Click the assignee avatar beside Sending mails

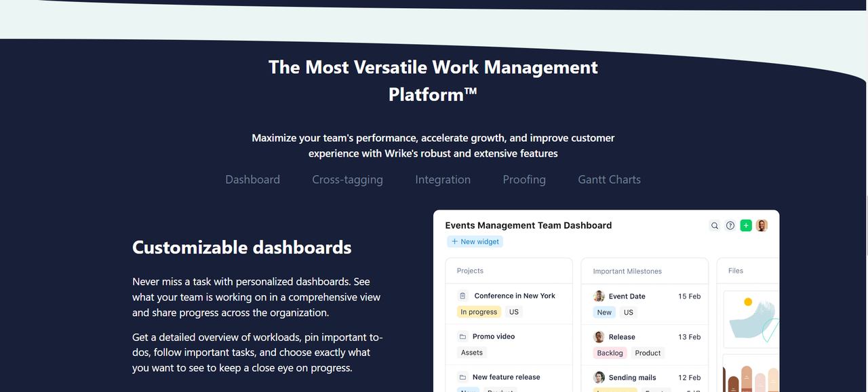point(599,378)
